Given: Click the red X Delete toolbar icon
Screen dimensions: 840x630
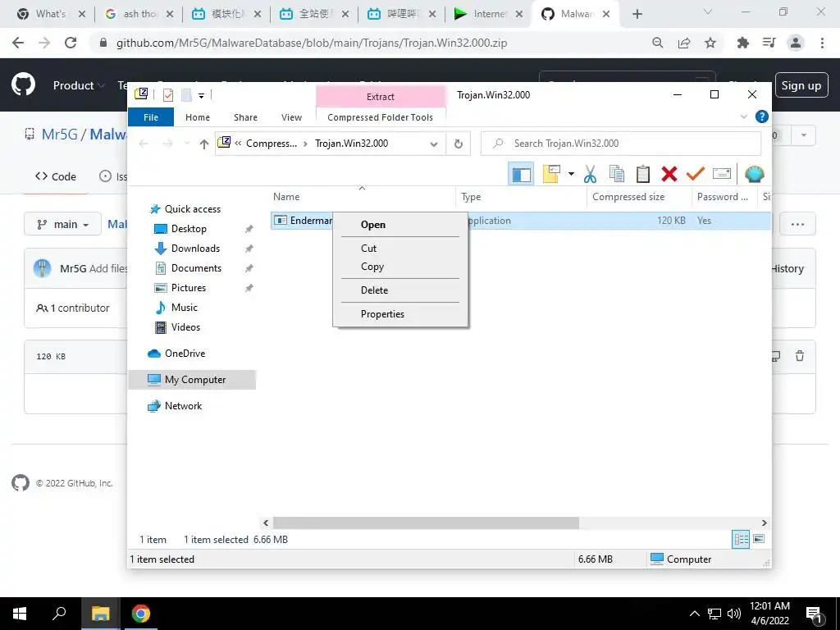Looking at the screenshot, I should (x=669, y=174).
